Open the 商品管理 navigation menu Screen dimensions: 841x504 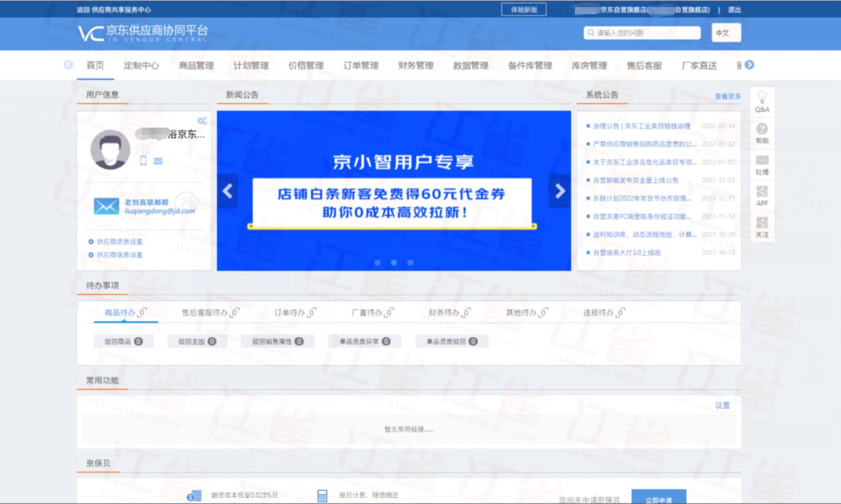[196, 66]
